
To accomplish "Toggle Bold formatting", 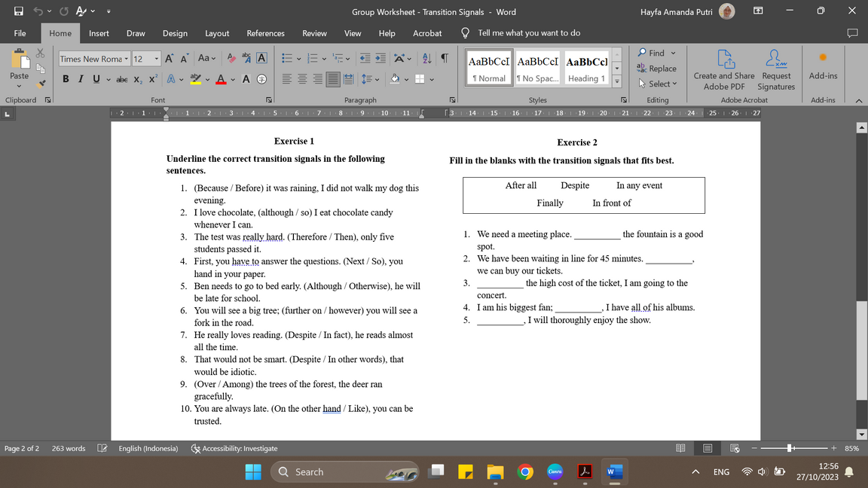I will tap(66, 79).
